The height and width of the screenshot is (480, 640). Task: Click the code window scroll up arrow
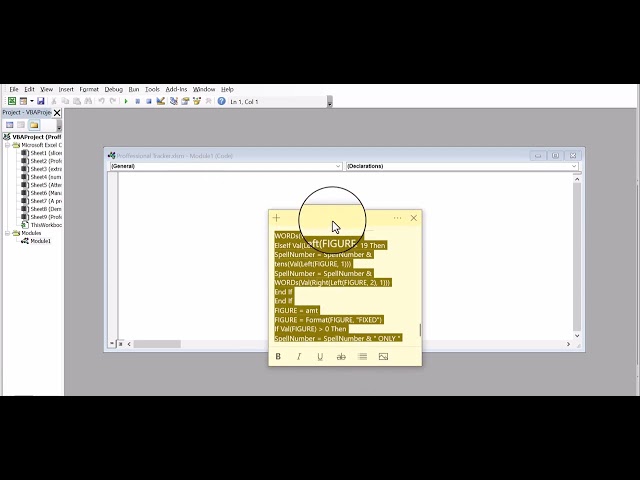pyautogui.click(x=577, y=179)
